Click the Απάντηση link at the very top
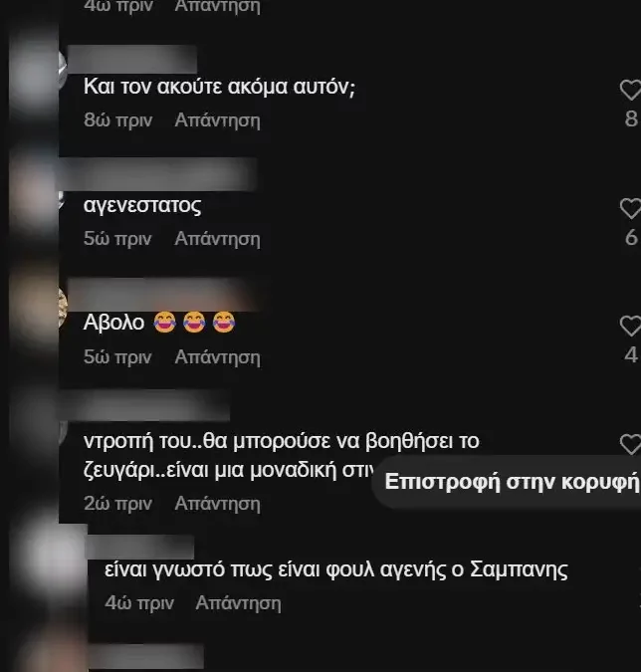 (x=217, y=6)
